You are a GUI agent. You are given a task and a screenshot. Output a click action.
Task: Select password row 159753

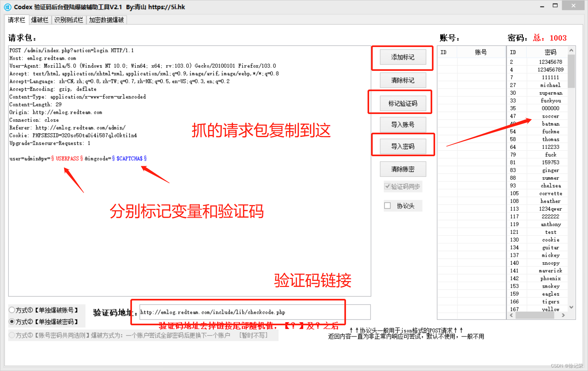pos(537,162)
